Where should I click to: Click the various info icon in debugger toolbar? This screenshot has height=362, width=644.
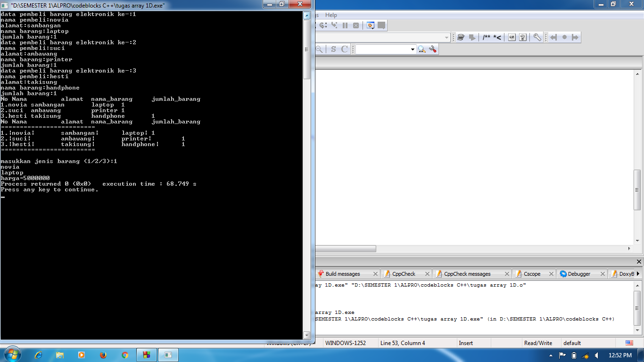pos(381,25)
